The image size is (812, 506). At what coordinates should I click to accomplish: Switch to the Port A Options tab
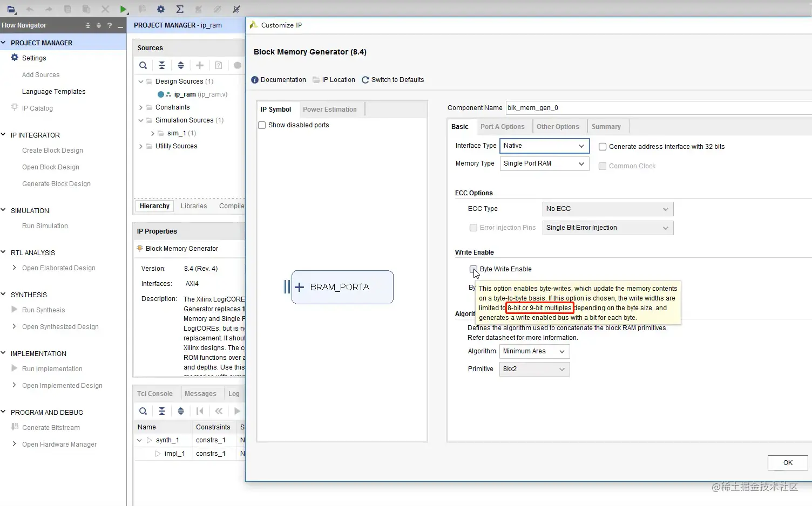[x=503, y=127]
